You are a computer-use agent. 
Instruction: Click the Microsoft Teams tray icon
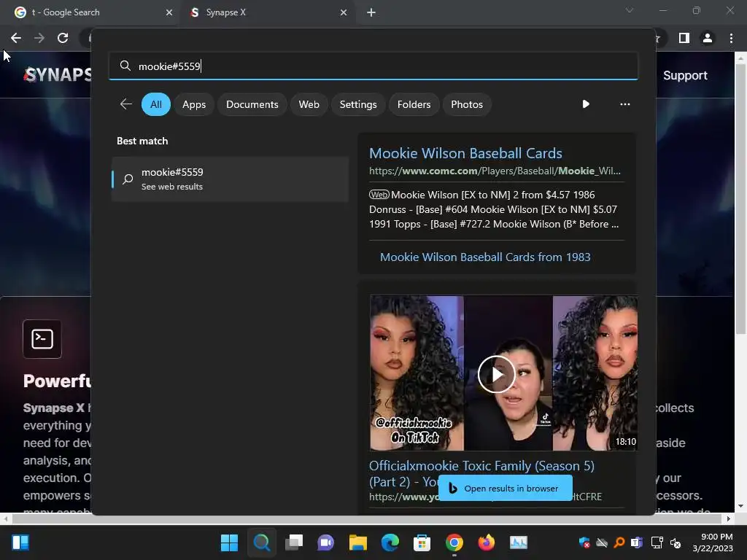click(636, 542)
